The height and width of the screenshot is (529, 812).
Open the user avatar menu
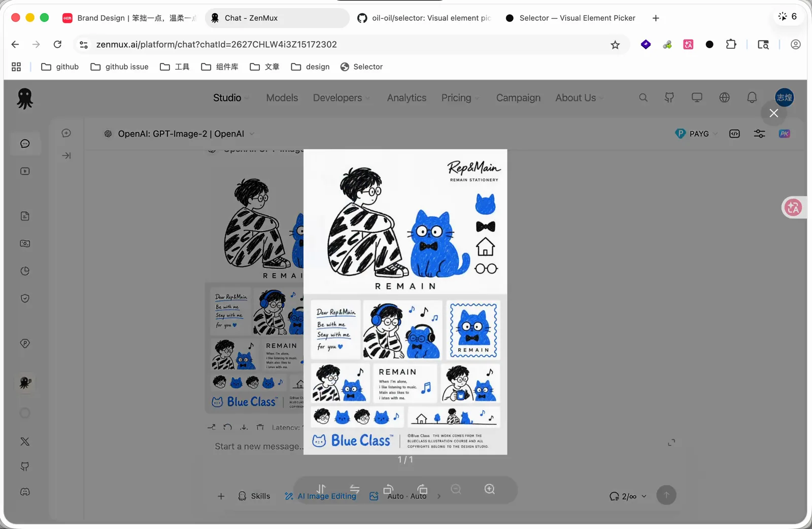pos(784,97)
